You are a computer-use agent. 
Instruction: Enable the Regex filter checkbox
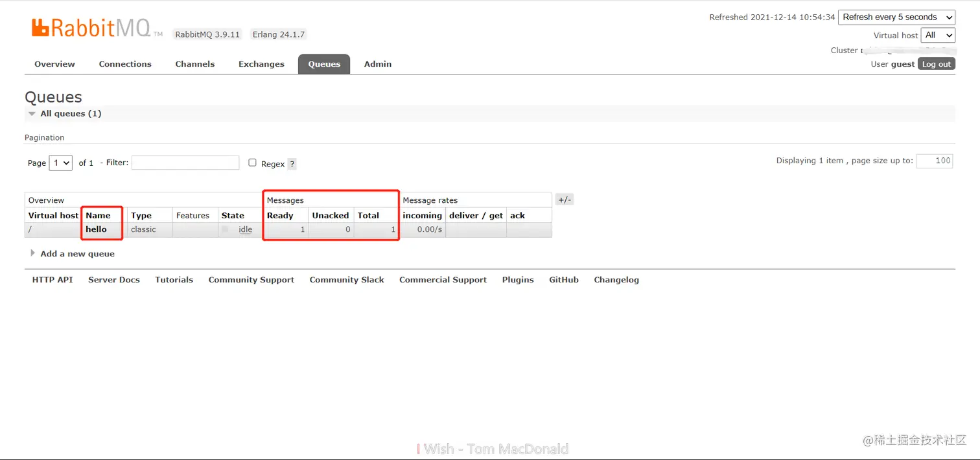(x=253, y=163)
